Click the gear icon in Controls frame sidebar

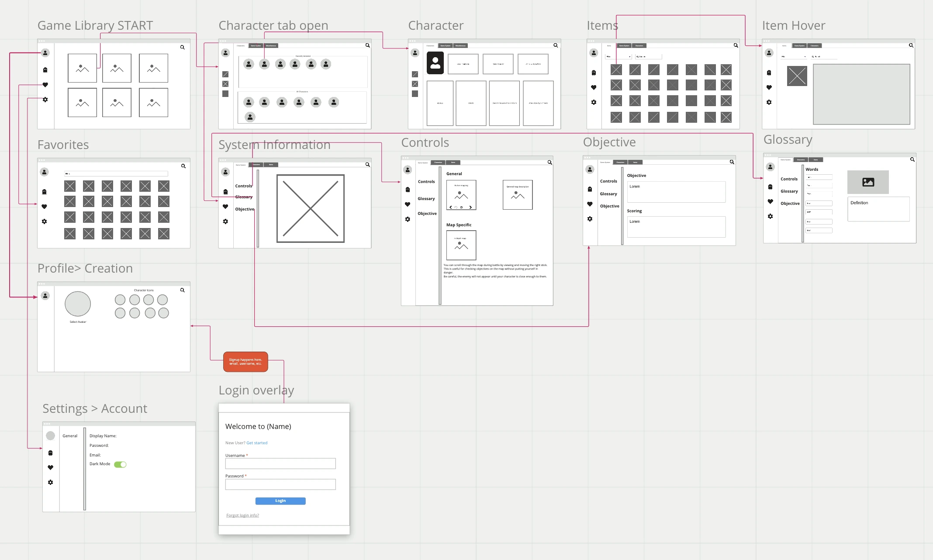tap(408, 219)
